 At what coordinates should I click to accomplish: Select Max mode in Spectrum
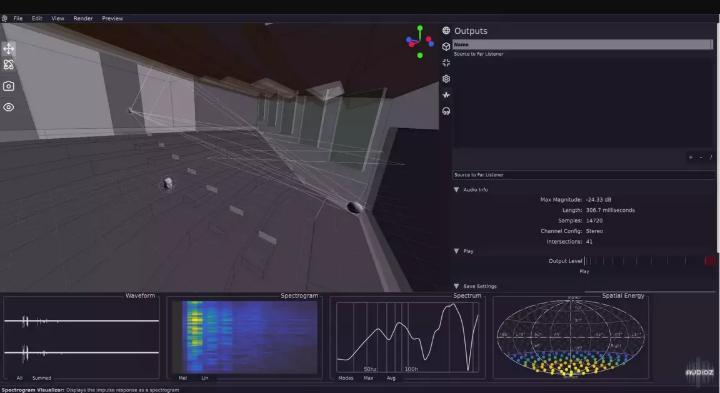point(368,378)
